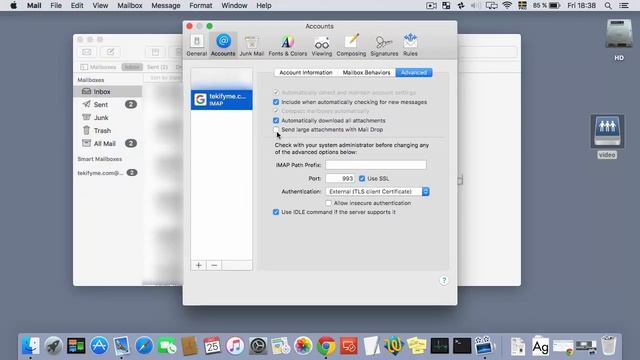The image size is (640, 360).
Task: Open the Rules preferences pane
Action: point(410,45)
